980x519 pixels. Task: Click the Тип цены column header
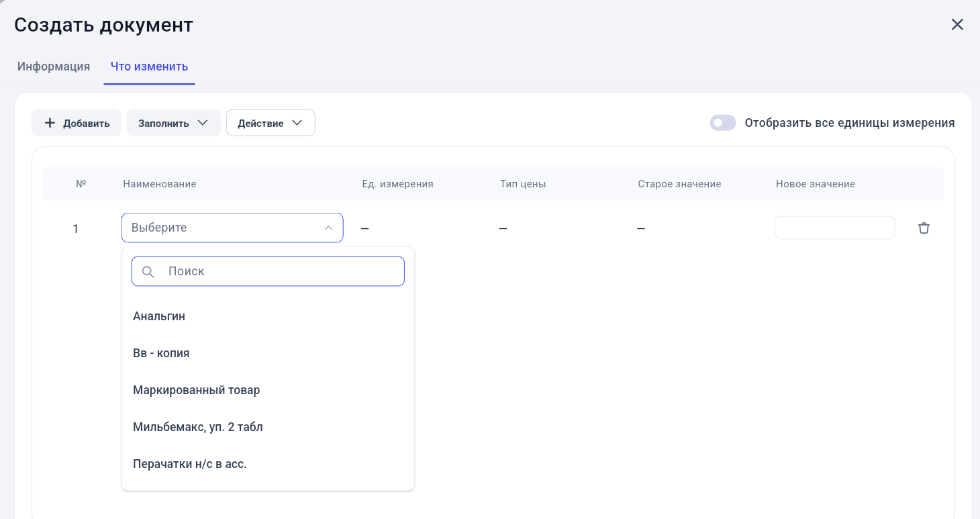click(x=523, y=184)
